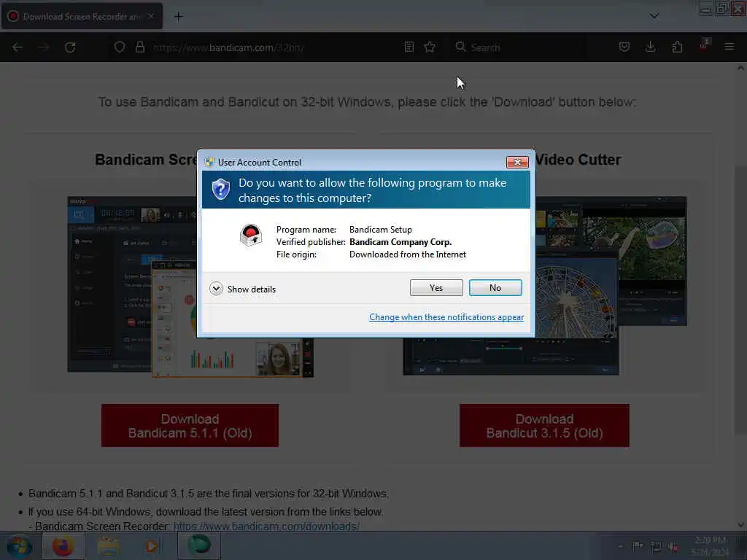Open the Windows Start button
The height and width of the screenshot is (560, 747).
(x=19, y=546)
